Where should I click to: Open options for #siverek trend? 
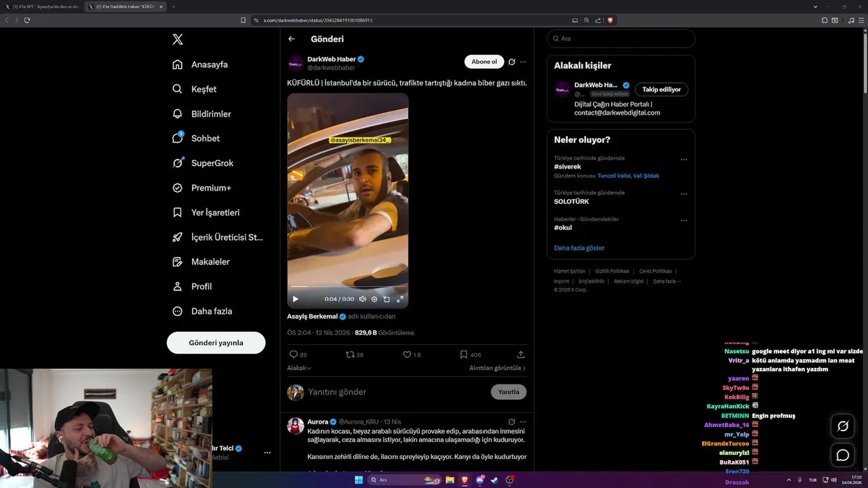coord(684,160)
